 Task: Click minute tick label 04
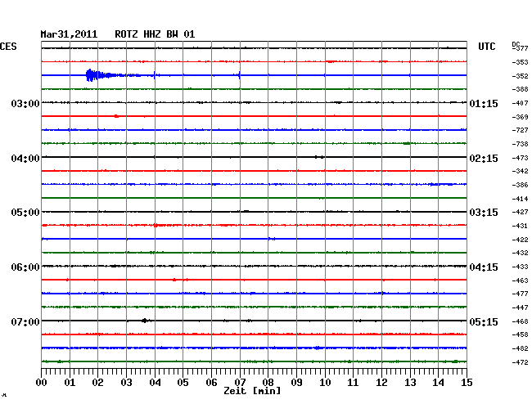click(x=155, y=383)
